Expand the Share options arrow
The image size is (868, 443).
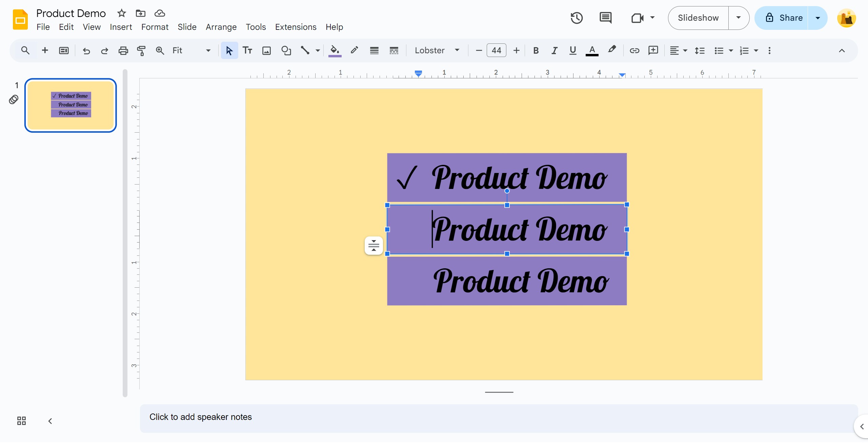817,18
